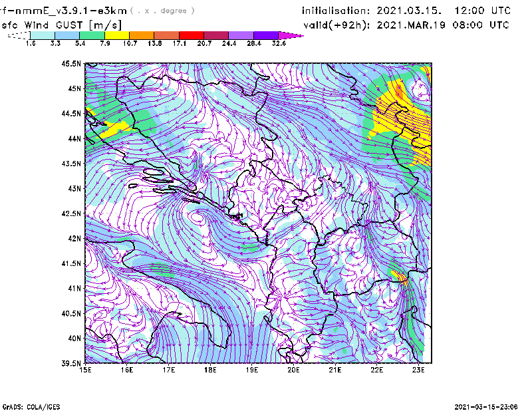Click the 45N latitude label

click(74, 88)
